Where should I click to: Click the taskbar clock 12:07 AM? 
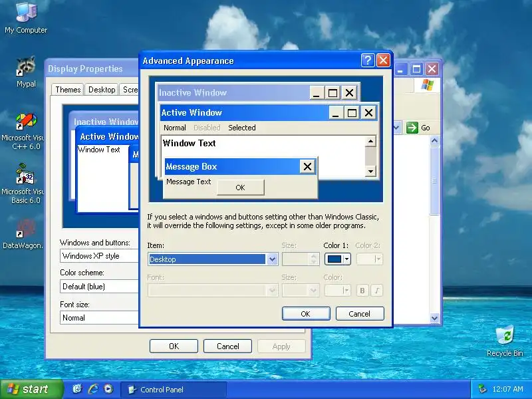[507, 389]
